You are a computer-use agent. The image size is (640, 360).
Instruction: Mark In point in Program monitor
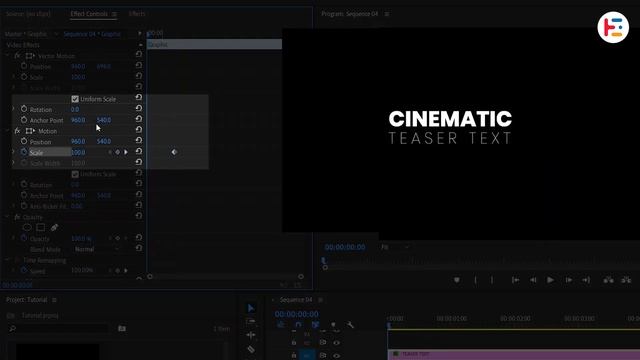tap(476, 280)
